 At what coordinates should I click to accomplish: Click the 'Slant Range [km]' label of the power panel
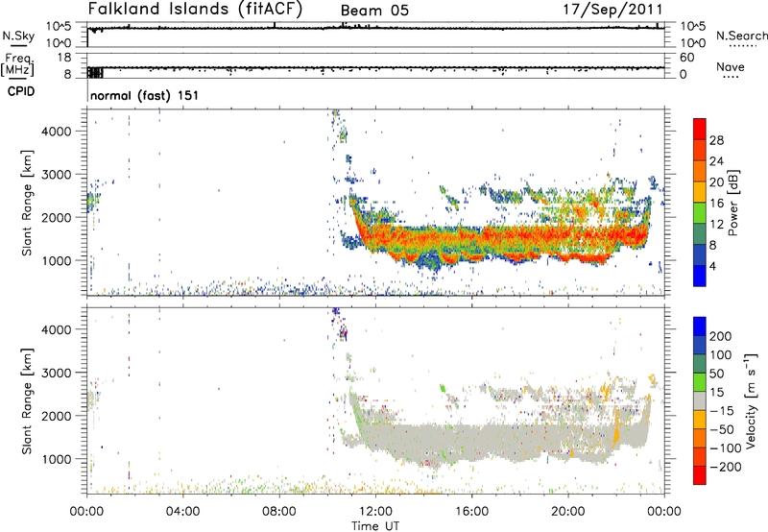[27, 203]
